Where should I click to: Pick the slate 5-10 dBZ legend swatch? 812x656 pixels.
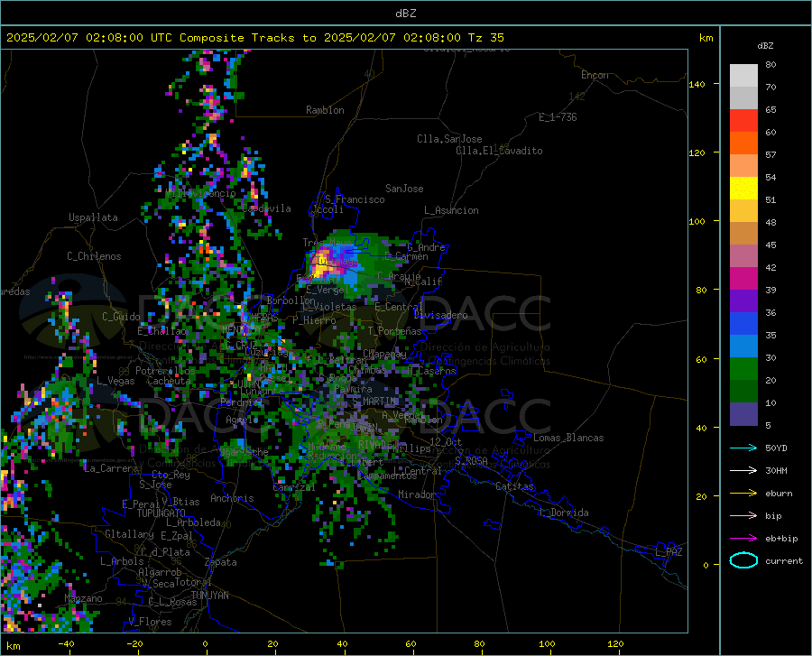click(743, 414)
